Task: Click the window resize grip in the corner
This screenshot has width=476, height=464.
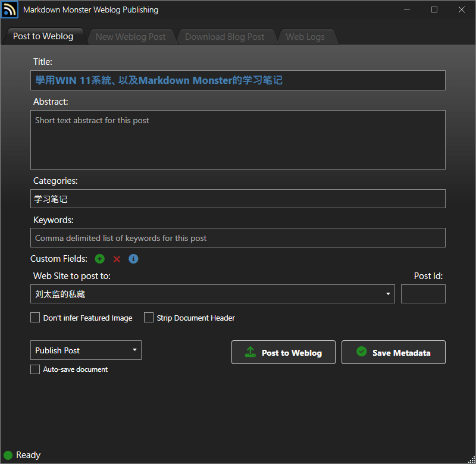Action: pos(471,459)
